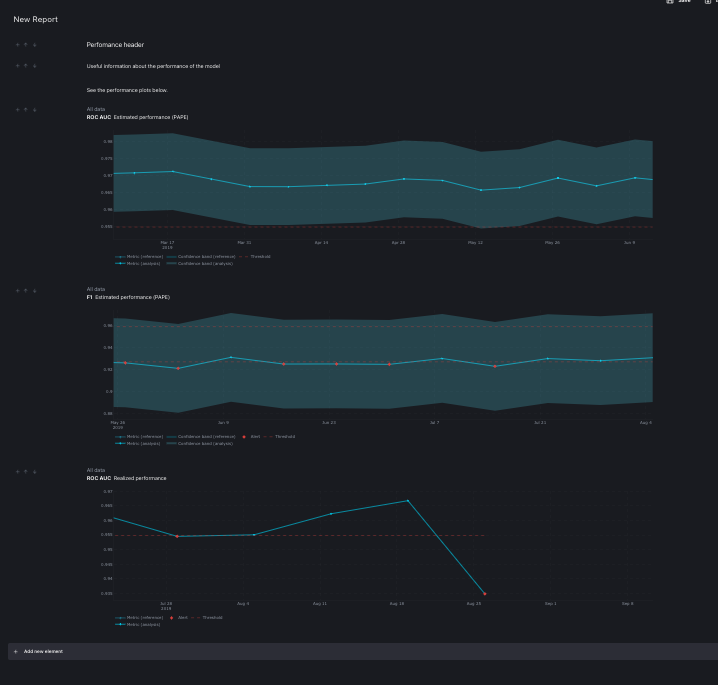The width and height of the screenshot is (718, 685).
Task: Move the ROC AUC realized performance plot up
Action: point(26,472)
